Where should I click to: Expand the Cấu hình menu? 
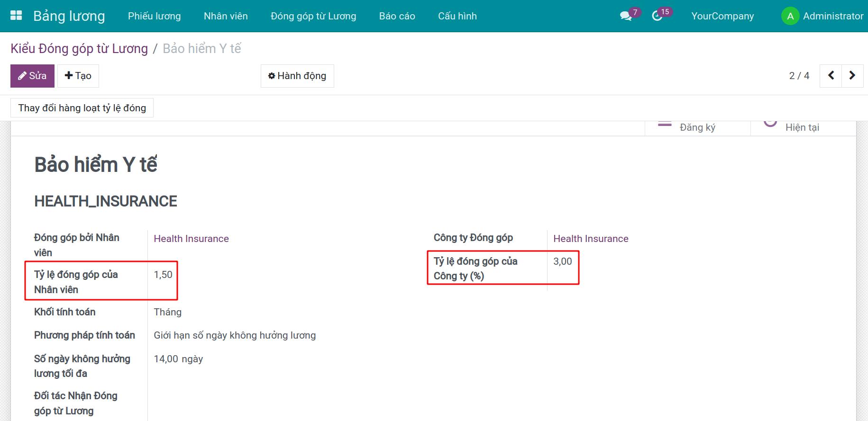[457, 16]
